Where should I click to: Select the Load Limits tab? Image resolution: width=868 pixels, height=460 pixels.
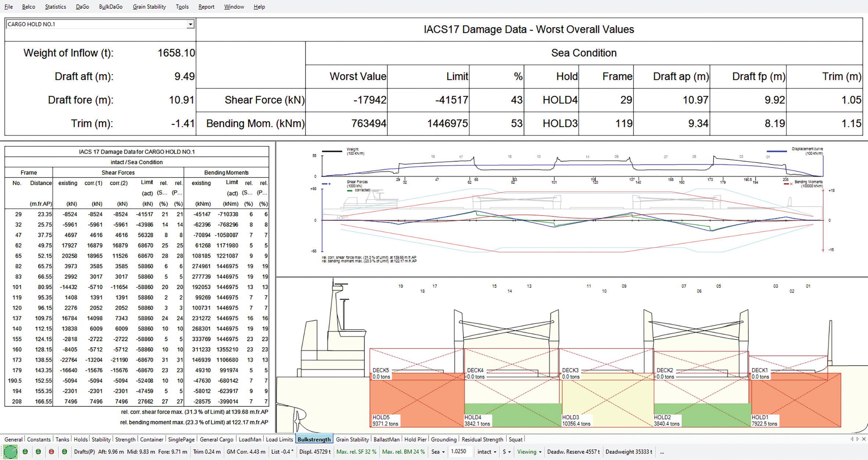(279, 439)
